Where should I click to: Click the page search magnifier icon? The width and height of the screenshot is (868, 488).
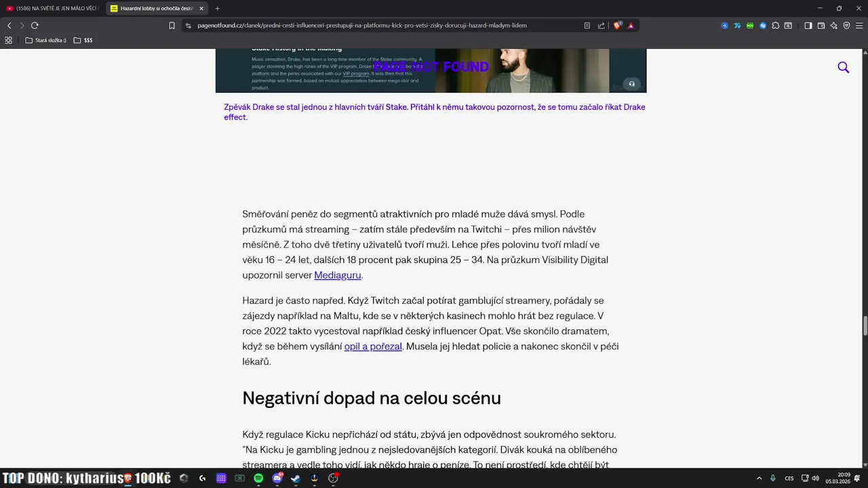[x=844, y=67]
